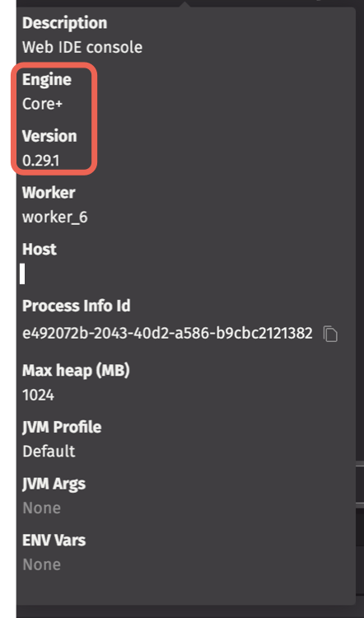Screen dimensions: 364x618
Task: Click the None value under JVM Args
Action: tap(42, 508)
